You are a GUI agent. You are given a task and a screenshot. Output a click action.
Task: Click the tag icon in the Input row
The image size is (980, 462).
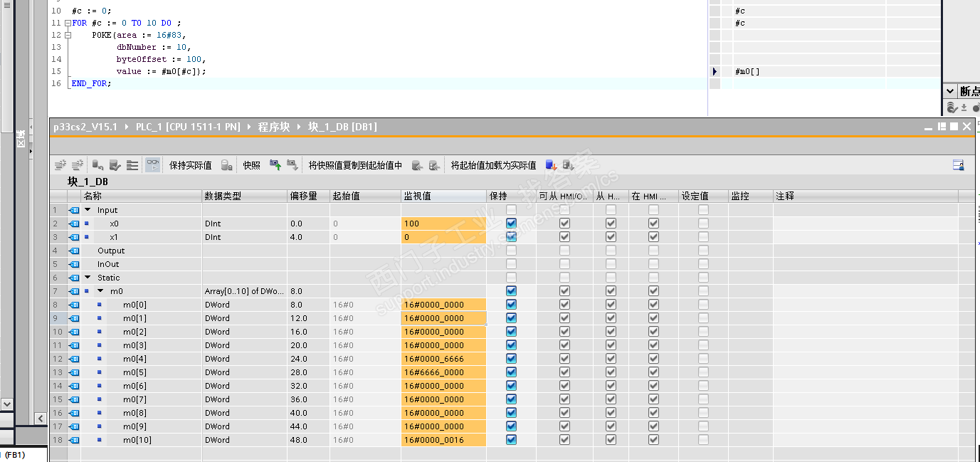click(x=74, y=210)
